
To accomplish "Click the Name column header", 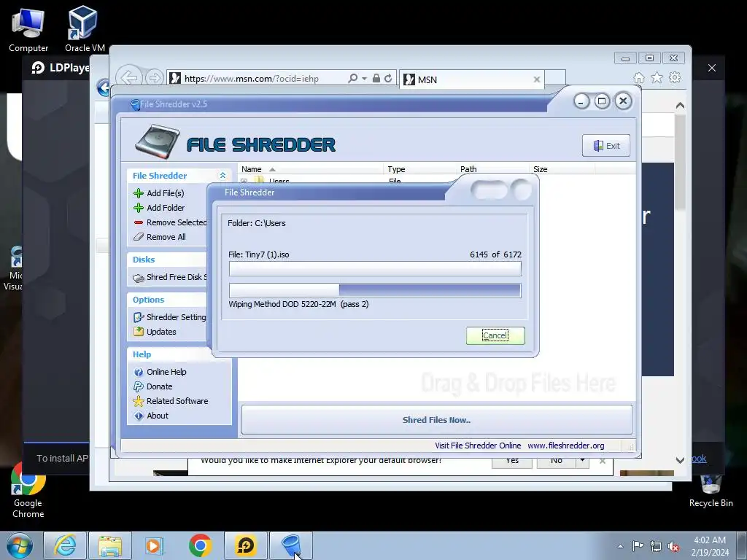I will click(311, 169).
